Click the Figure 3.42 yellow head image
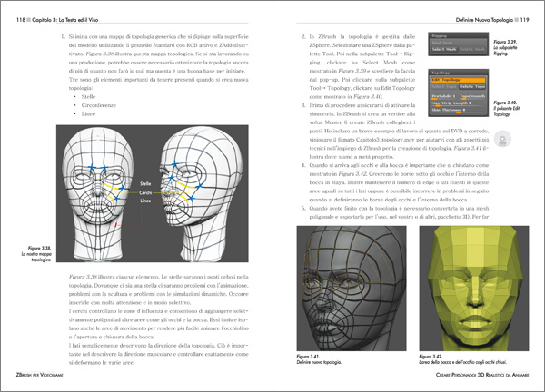The height and width of the screenshot is (392, 545). tap(474, 289)
